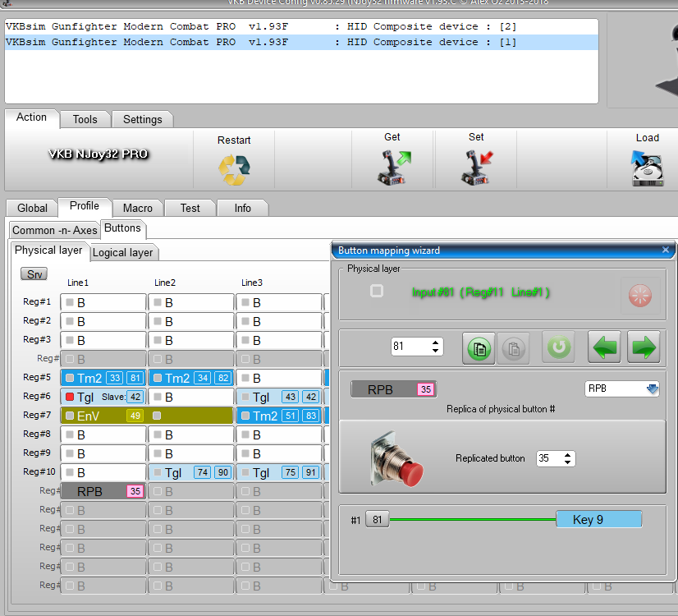This screenshot has width=678, height=616.
Task: Click the Replicated button 35 spinner arrows
Action: click(x=568, y=458)
